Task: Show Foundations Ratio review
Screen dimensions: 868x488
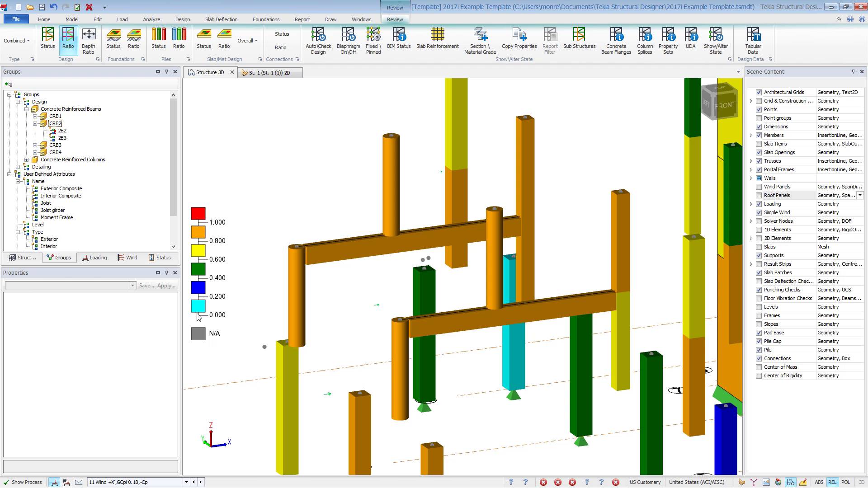Action: coord(134,38)
